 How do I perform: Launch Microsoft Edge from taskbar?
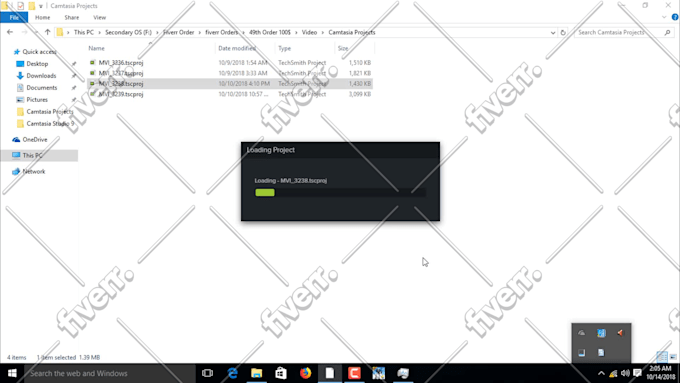232,373
